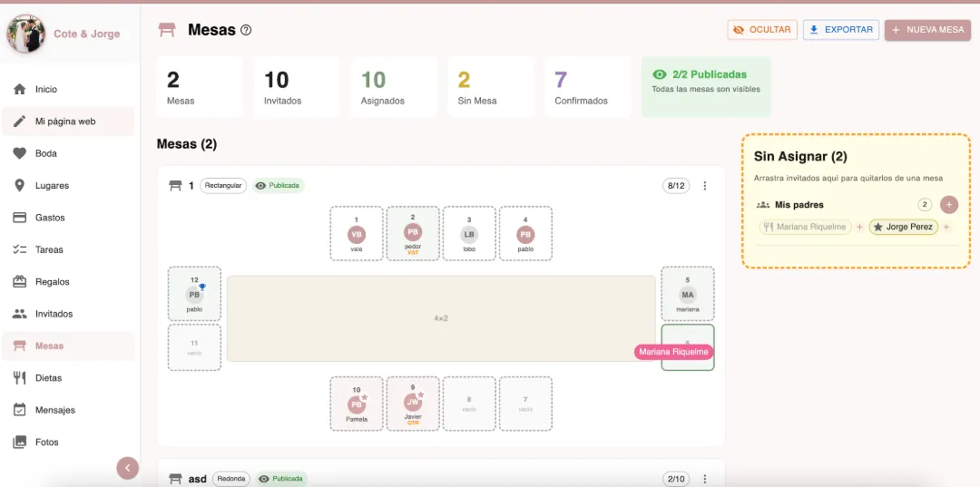
Task: Click the 8/12 capacity badge on table 1
Action: click(x=676, y=185)
